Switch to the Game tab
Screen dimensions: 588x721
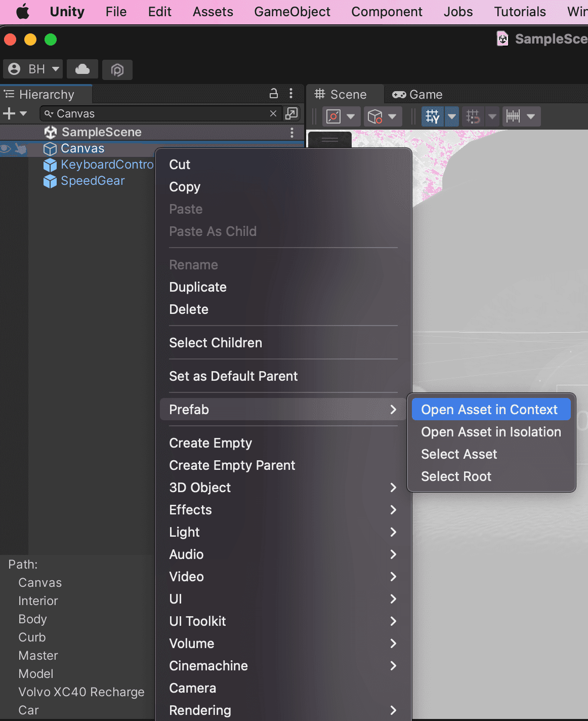pos(417,94)
